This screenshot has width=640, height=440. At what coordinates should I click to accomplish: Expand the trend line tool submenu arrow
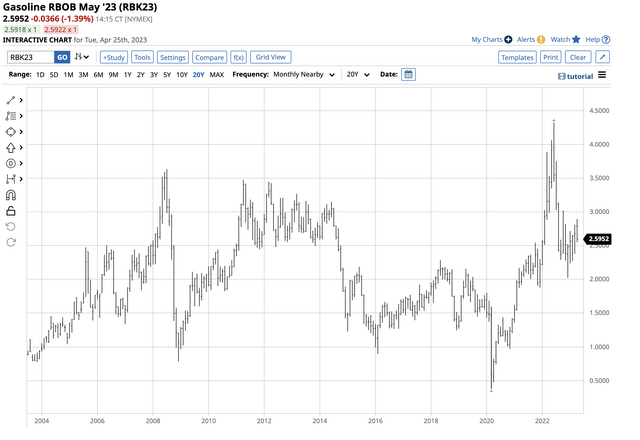point(21,100)
